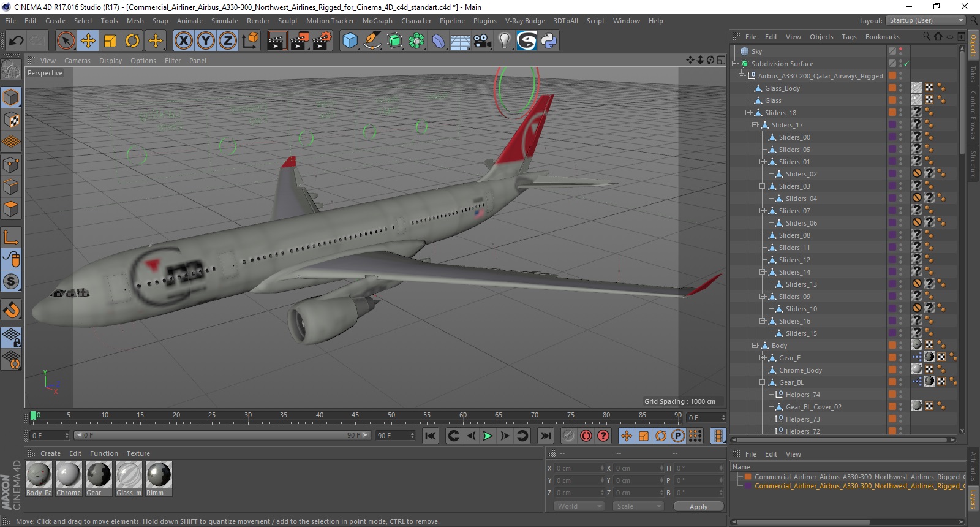Toggle Chrome_Body visibility dots
980x527 pixels.
(x=900, y=370)
